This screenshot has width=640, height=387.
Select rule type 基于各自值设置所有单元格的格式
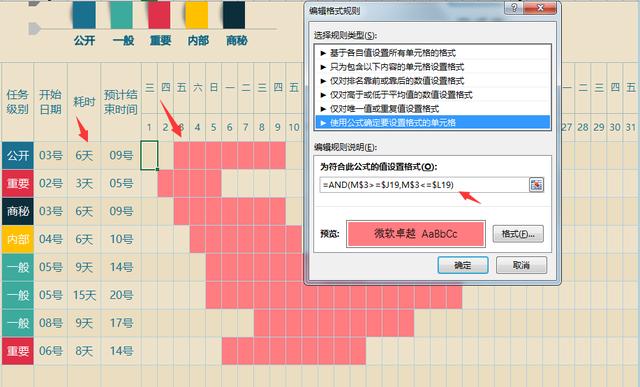click(x=433, y=53)
